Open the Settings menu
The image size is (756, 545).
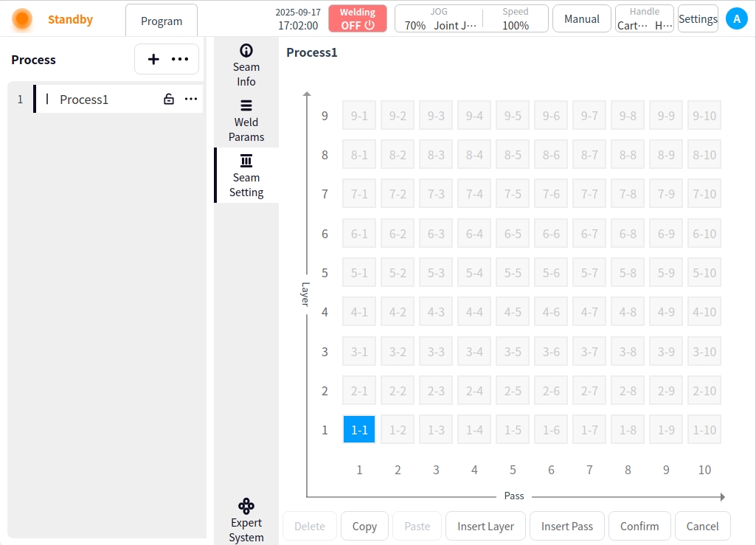tap(698, 19)
